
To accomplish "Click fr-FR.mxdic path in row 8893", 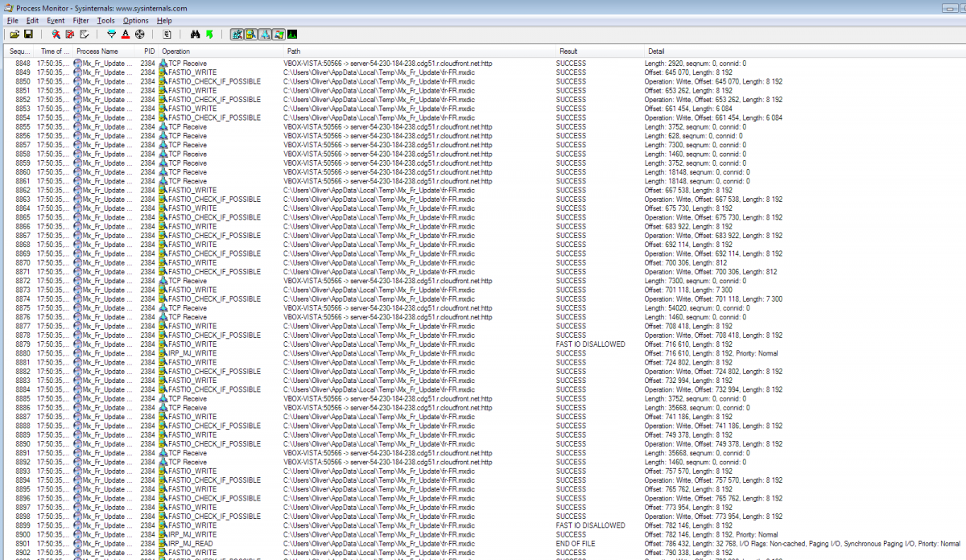I will coord(379,471).
